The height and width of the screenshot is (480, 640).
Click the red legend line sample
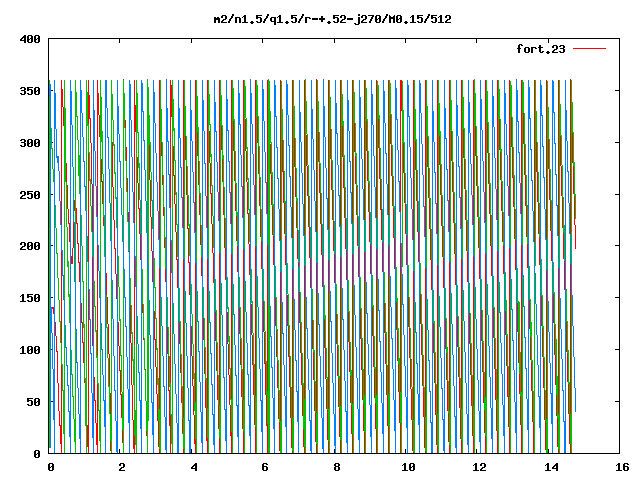point(589,49)
